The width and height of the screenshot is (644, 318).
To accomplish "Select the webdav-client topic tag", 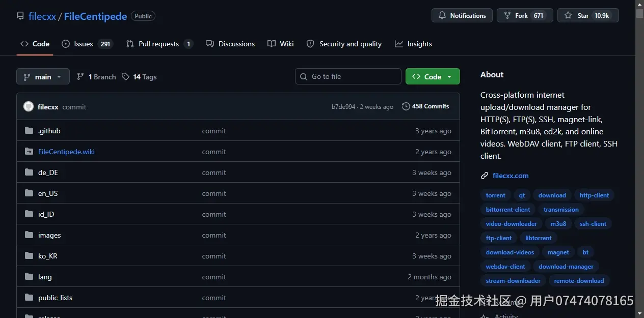I will click(x=505, y=267).
